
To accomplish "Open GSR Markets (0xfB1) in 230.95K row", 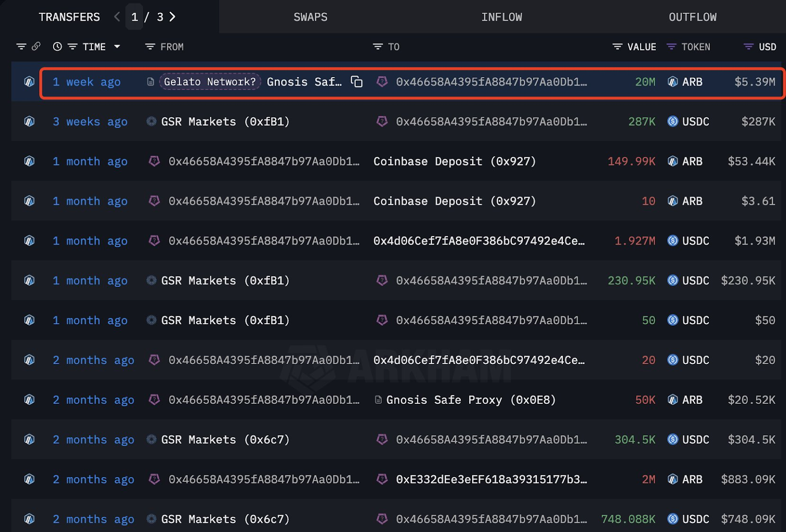I will 225,281.
